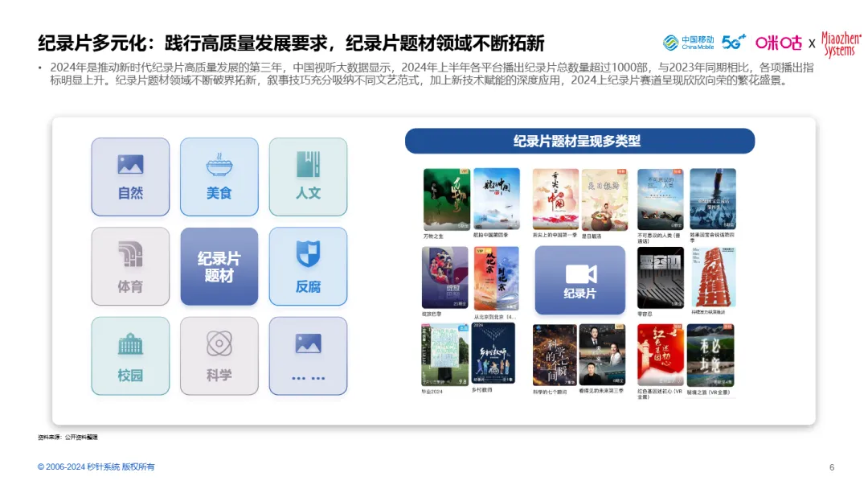
Task: Click the page number 6
Action: [832, 467]
